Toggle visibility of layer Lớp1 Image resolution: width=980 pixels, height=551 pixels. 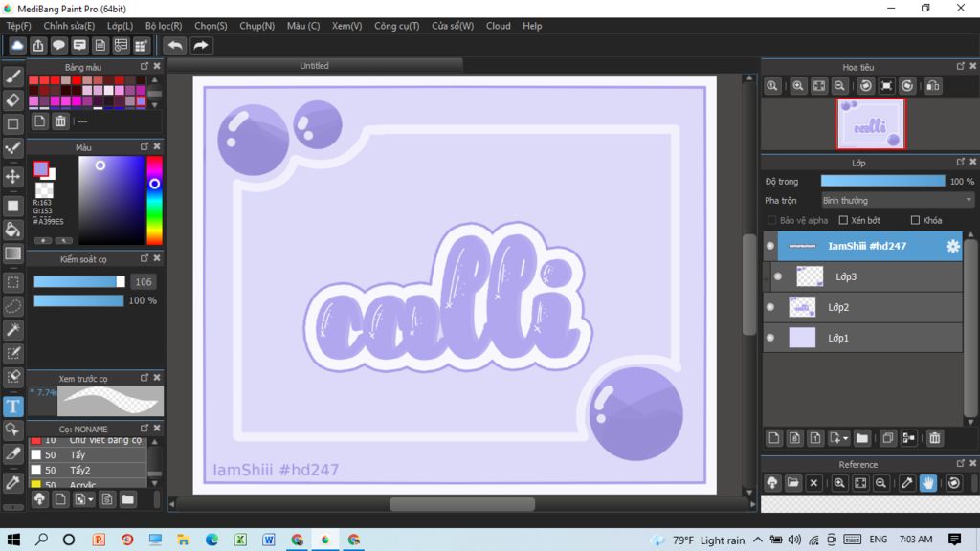[770, 338]
